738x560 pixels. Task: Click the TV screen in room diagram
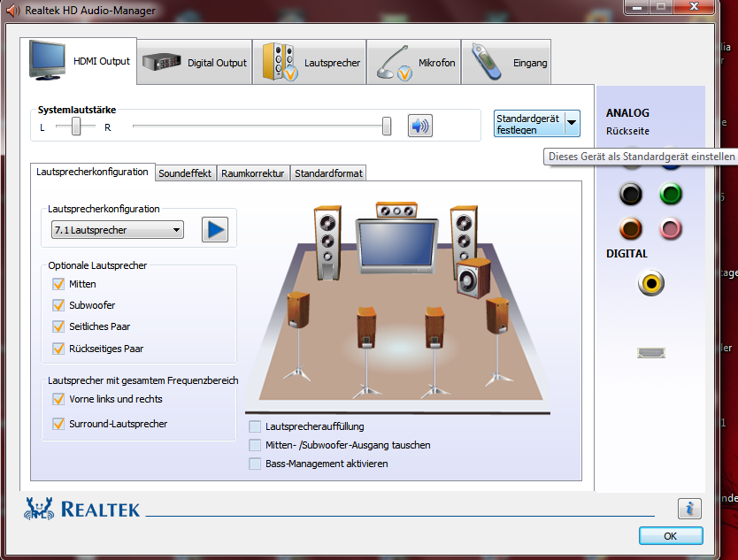click(x=396, y=246)
